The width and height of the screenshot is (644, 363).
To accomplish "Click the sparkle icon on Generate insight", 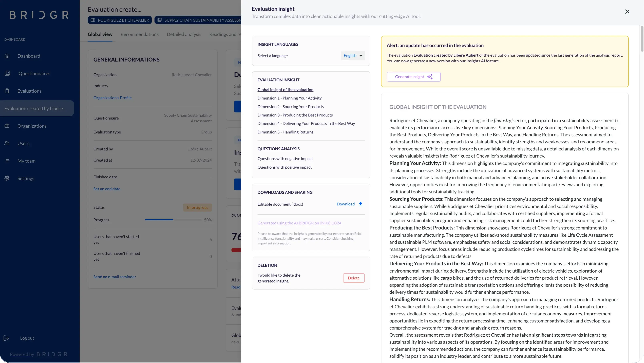I will (x=430, y=77).
